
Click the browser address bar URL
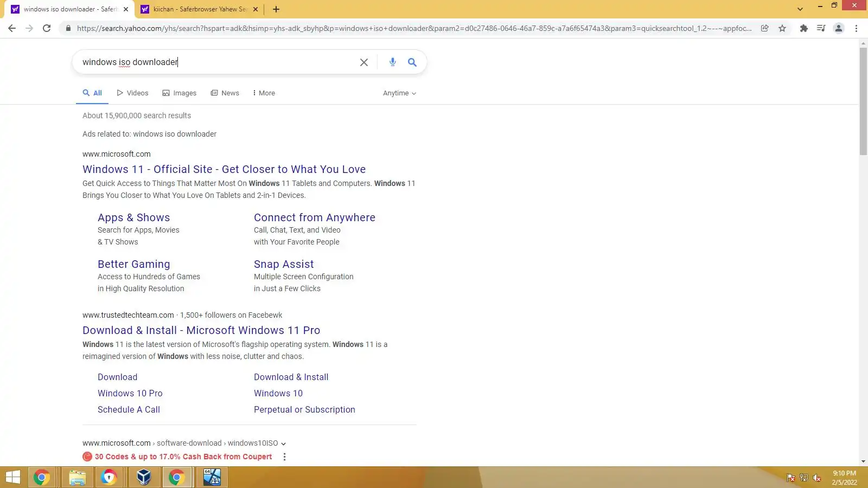click(414, 28)
